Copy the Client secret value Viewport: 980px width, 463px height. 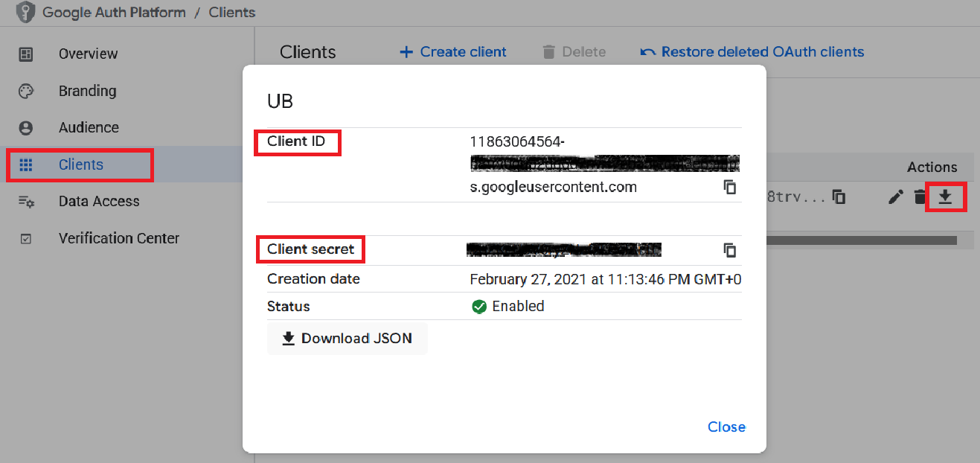[x=730, y=250]
